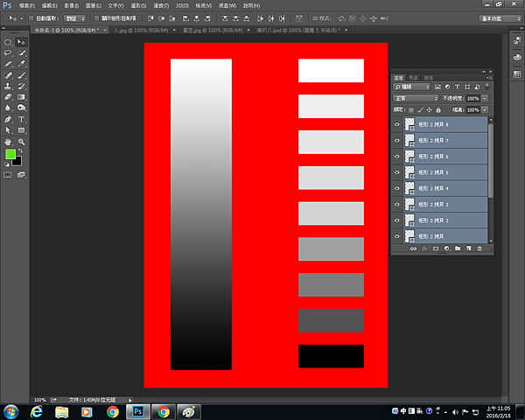Click the trash icon to delete layer
Viewport: 525px width, 420px height.
pyautogui.click(x=479, y=249)
